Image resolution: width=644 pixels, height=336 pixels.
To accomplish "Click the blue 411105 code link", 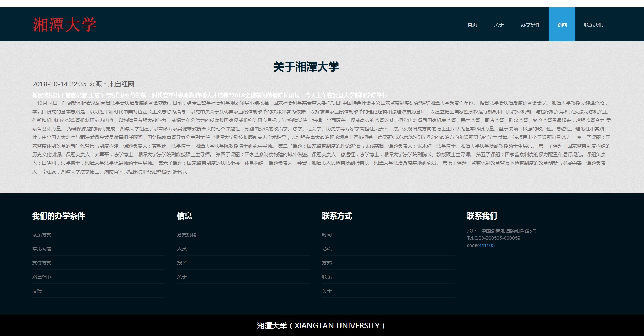I will coord(486,245).
